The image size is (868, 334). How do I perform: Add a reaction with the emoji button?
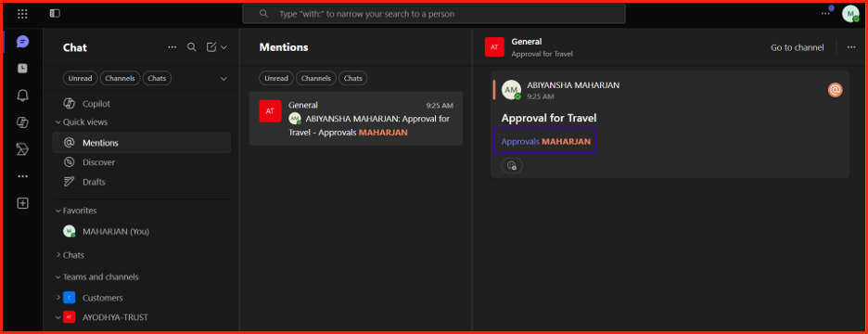(512, 165)
